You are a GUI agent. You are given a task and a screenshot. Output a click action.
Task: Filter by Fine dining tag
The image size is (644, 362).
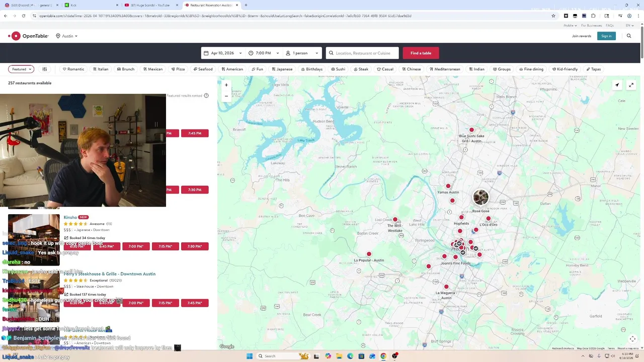click(532, 69)
